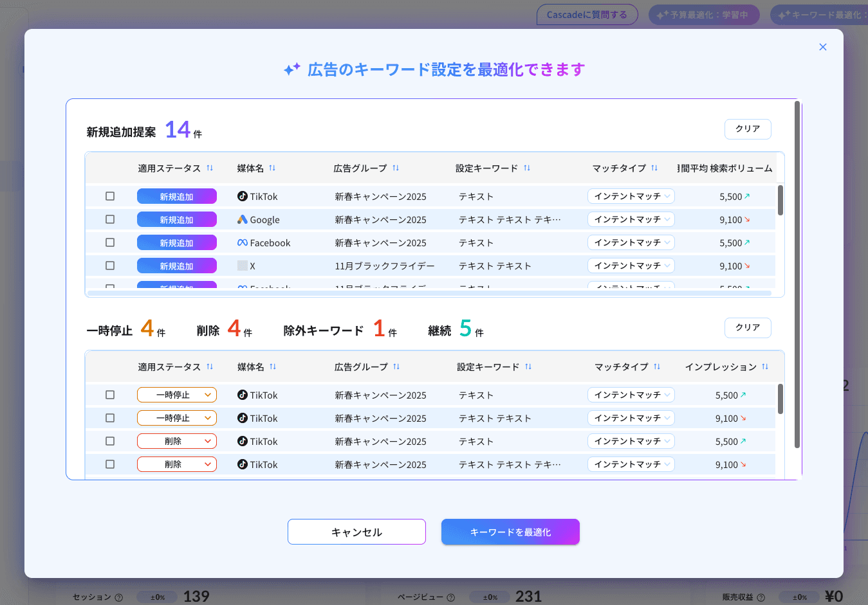Open the インテントマッチ dropdown in the first row
The height and width of the screenshot is (605, 868).
[x=631, y=196]
